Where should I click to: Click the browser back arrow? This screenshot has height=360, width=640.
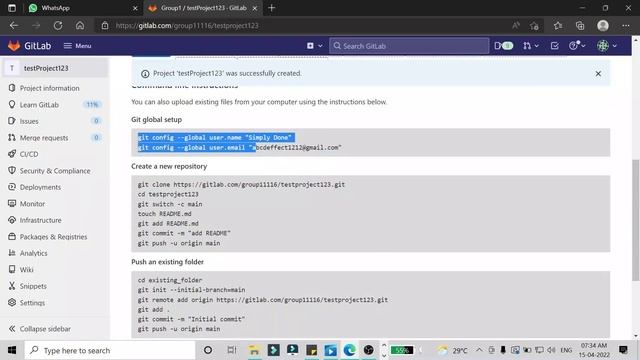(14, 25)
